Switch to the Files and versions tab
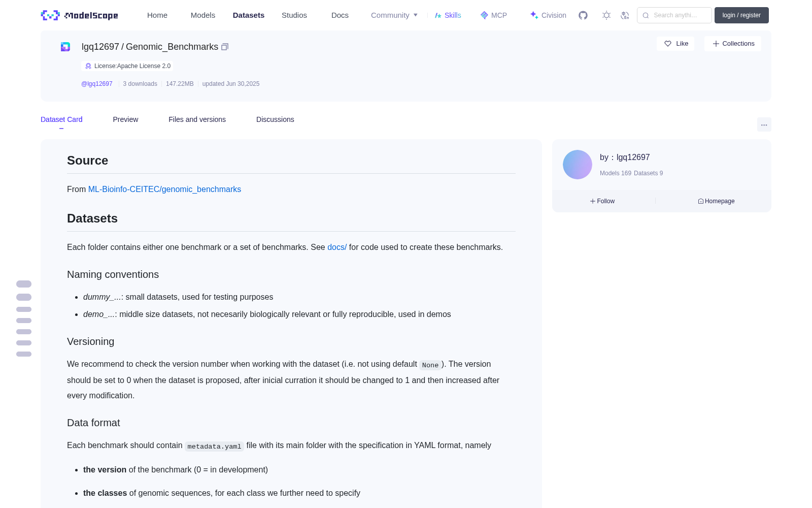Screen dimensions: 812x508 point(197,119)
